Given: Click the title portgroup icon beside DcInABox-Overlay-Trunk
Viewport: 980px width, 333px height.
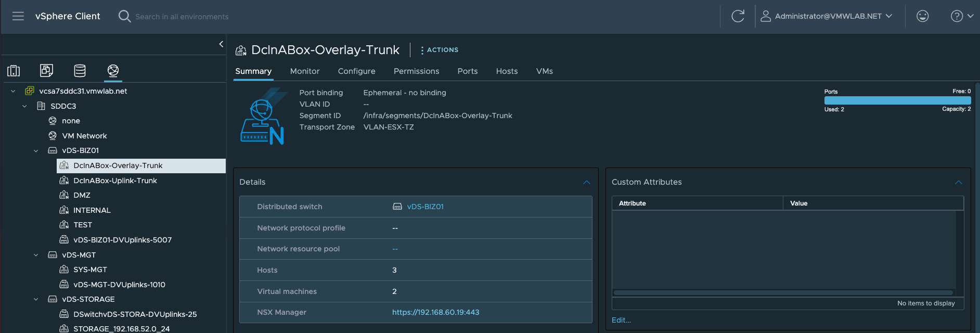Looking at the screenshot, I should click(241, 50).
